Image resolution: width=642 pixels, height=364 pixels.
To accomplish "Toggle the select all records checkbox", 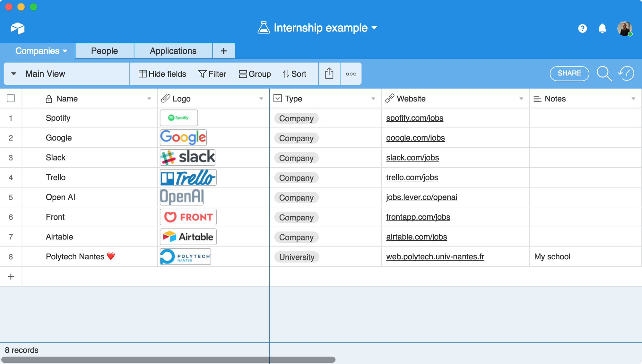I will point(11,98).
